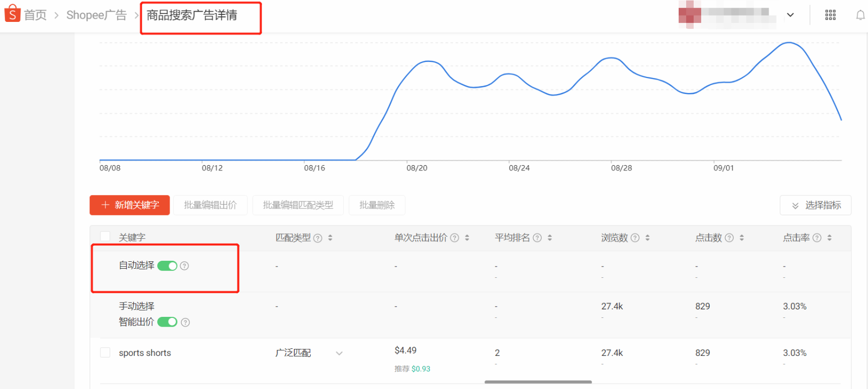Click the 08/20 chart axis label

click(x=417, y=168)
